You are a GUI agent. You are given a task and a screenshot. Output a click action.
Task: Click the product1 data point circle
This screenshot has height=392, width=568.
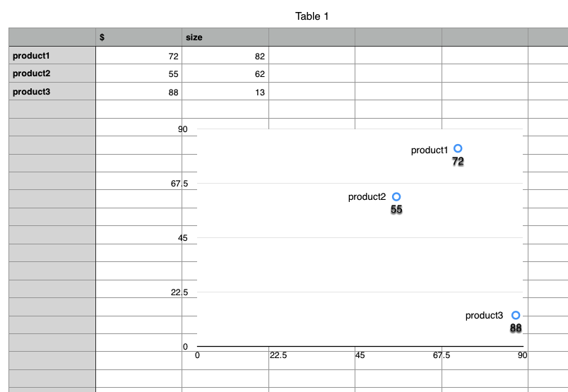point(458,148)
